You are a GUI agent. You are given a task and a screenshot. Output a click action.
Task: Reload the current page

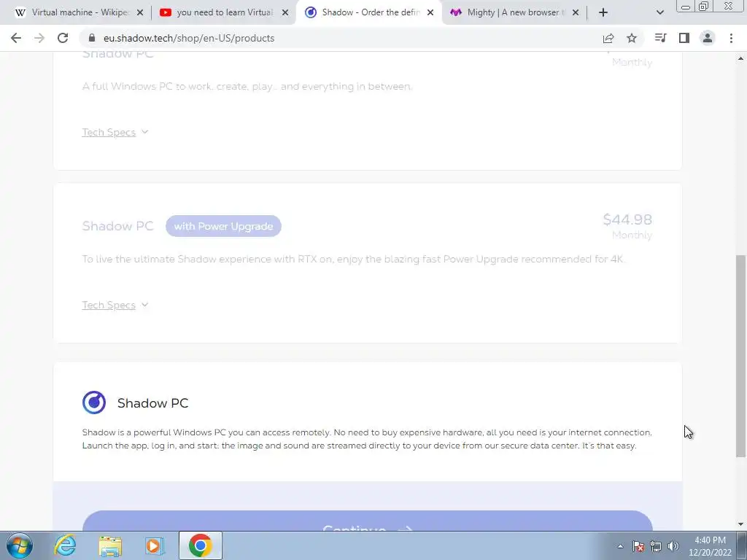(63, 38)
